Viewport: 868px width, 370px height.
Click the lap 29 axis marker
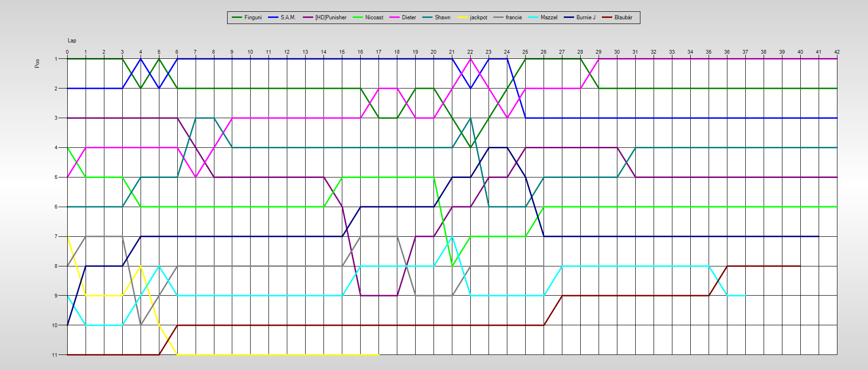[599, 52]
